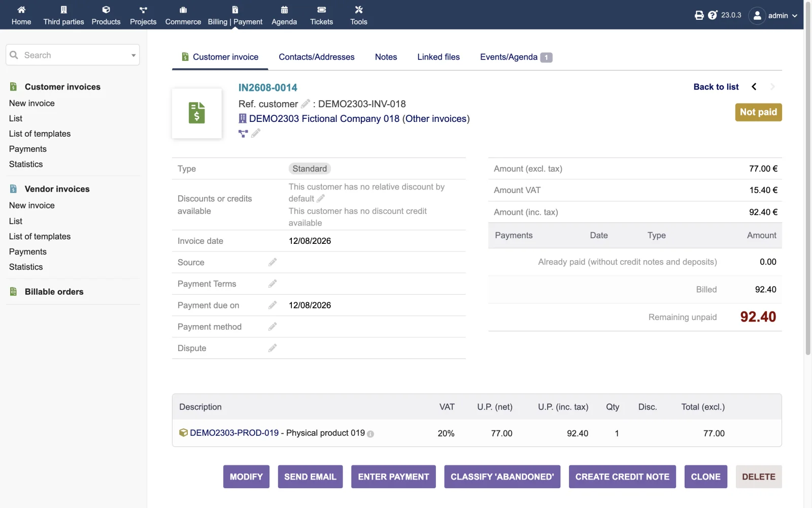Click the Back to list link

coord(716,87)
